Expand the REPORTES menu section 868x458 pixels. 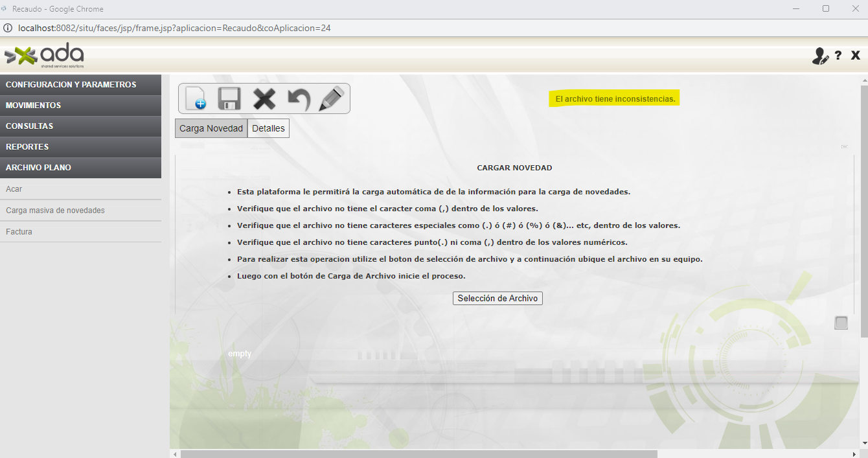point(80,147)
